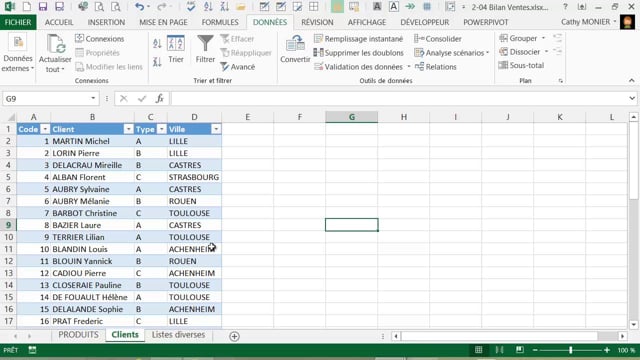Open the FICHIER tab
Image resolution: width=640 pixels, height=360 pixels.
[x=18, y=22]
